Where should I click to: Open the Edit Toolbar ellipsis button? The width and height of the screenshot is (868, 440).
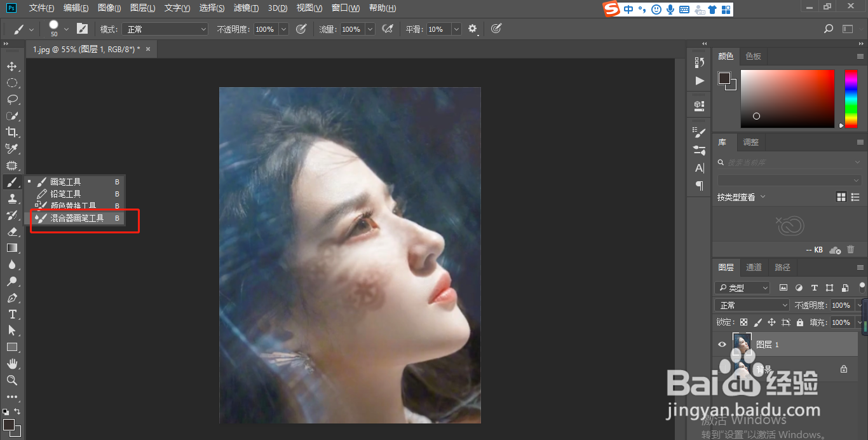click(11, 397)
